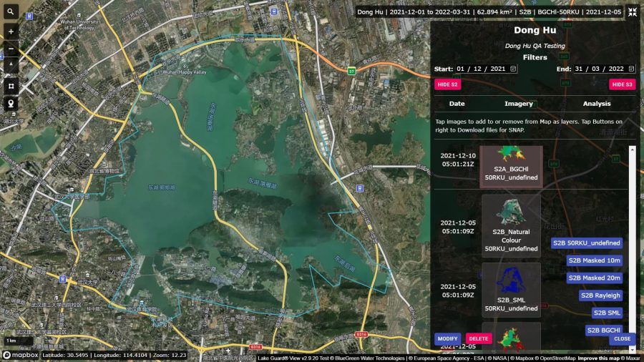
Task: Click the 2021-12-10 05:01:21Z date entry
Action: click(458, 160)
